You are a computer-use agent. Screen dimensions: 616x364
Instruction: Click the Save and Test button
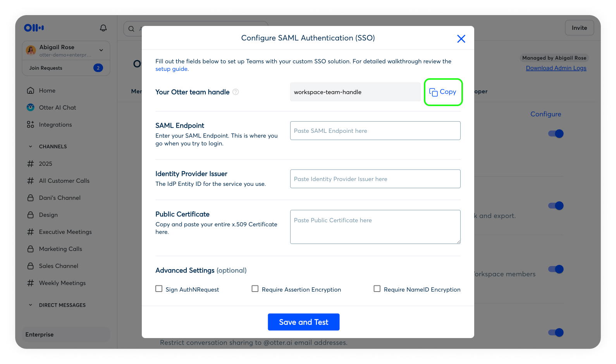click(303, 322)
